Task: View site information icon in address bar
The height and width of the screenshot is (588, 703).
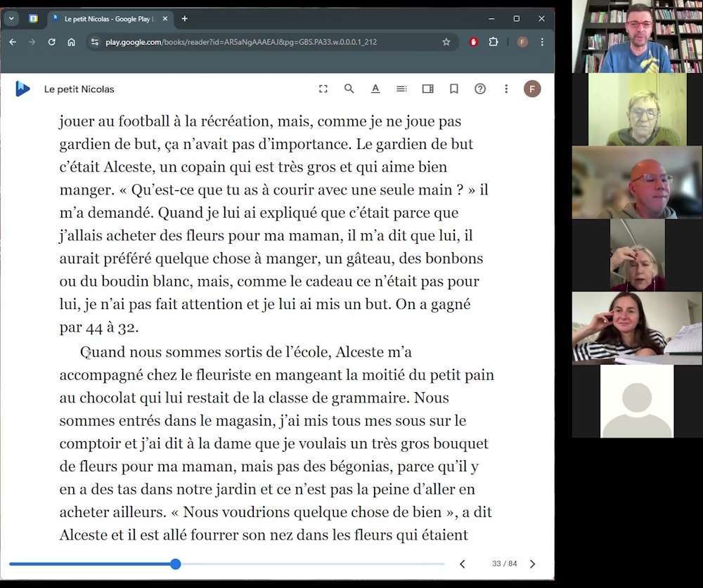Action: point(95,42)
